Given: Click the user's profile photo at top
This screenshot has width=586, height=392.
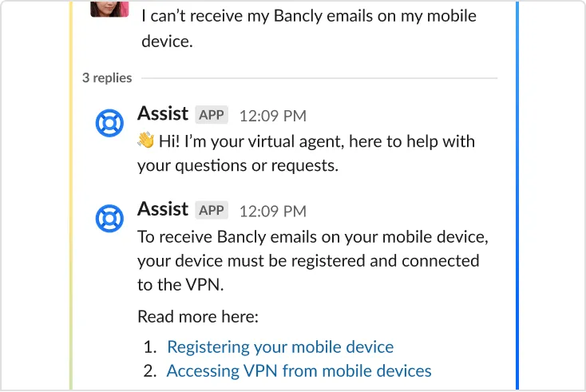Looking at the screenshot, I should pos(109,8).
